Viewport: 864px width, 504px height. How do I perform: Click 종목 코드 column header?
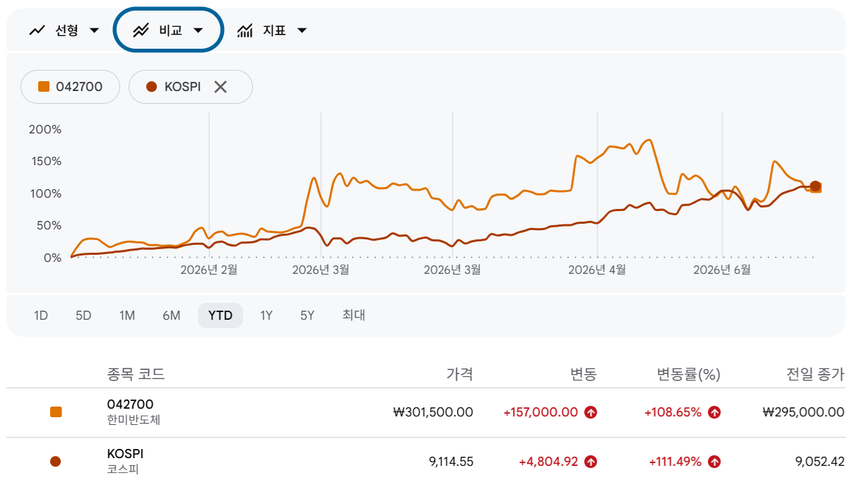(136, 374)
